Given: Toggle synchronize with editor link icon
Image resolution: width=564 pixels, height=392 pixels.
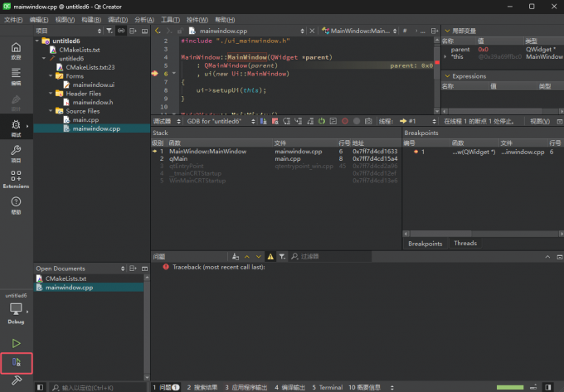Looking at the screenshot, I should point(121,30).
